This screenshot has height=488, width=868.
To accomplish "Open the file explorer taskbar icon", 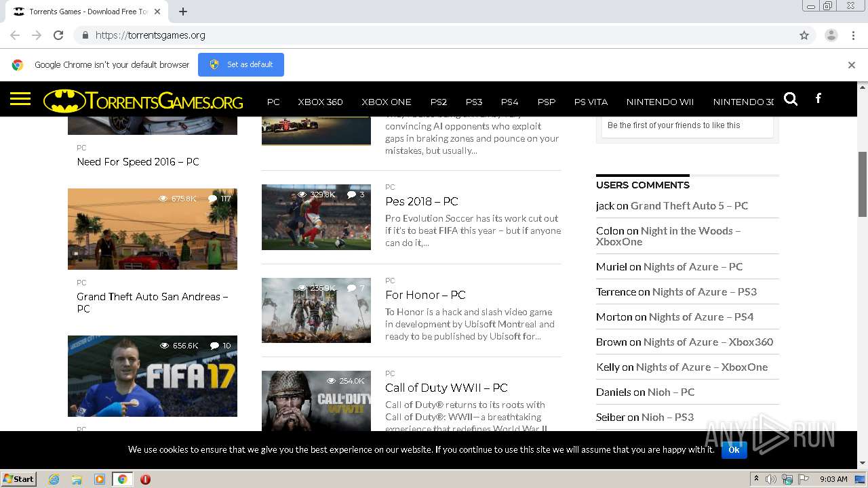I will (77, 479).
